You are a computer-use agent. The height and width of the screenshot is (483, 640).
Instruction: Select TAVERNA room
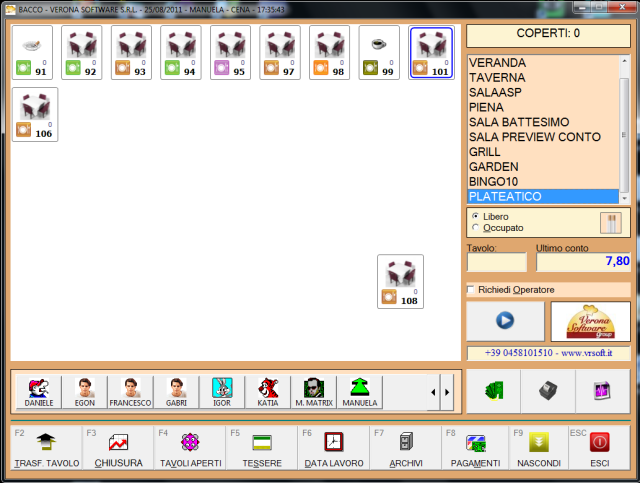543,78
